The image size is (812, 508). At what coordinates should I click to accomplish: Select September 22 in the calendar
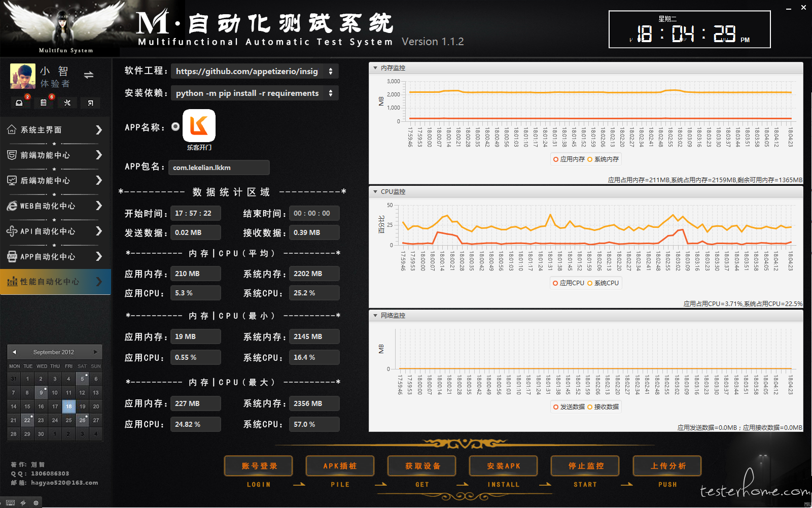tap(27, 420)
